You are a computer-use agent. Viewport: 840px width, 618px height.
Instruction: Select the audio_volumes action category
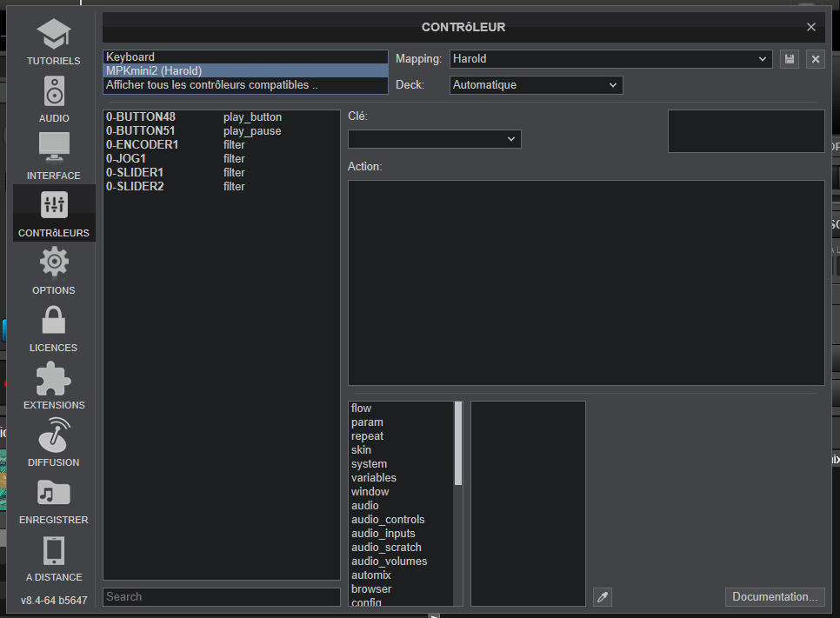pyautogui.click(x=401, y=562)
